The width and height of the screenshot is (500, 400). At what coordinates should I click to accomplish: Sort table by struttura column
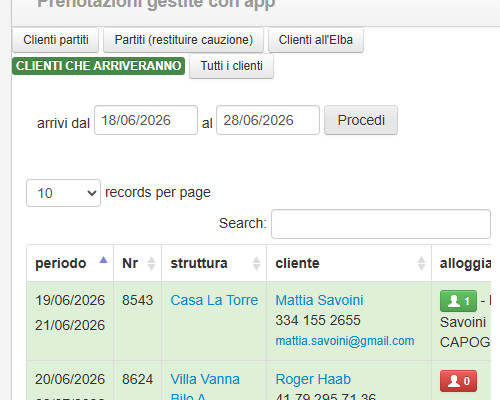click(214, 263)
